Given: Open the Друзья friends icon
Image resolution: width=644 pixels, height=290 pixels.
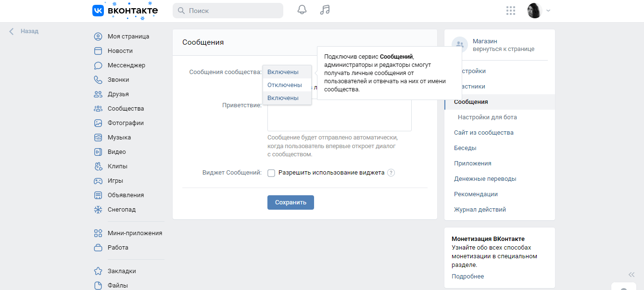Looking at the screenshot, I should coord(98,94).
